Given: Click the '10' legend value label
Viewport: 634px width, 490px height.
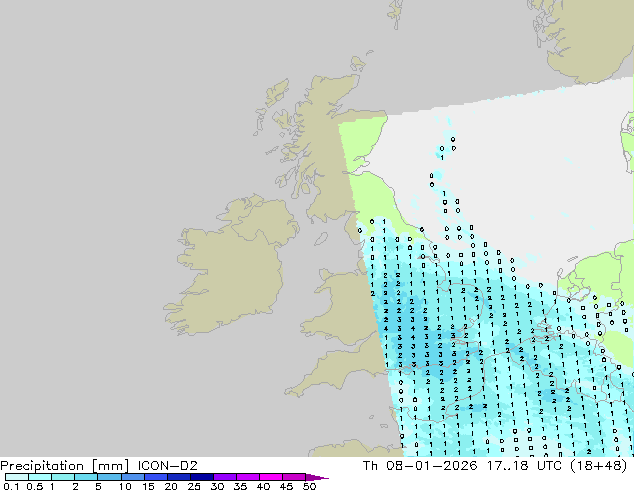Looking at the screenshot, I should point(125,486).
